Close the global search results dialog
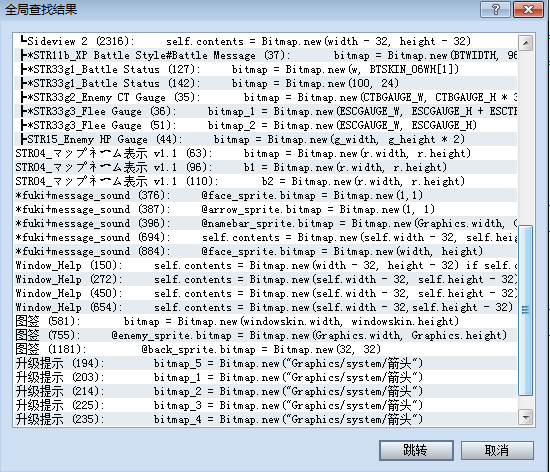This screenshot has width=550, height=472. pos(528,9)
